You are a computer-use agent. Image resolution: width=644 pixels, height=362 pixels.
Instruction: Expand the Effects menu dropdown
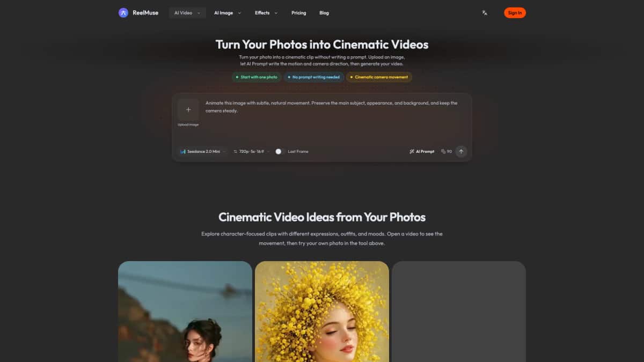click(x=266, y=13)
